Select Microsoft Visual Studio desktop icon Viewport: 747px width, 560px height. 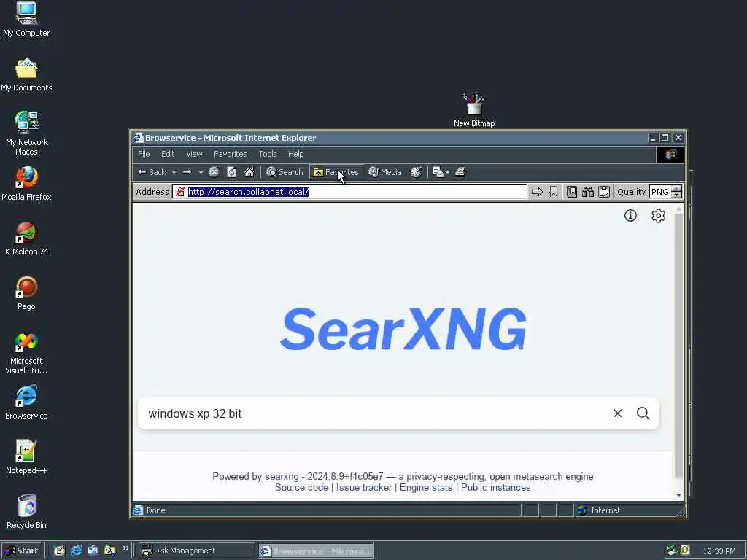pyautogui.click(x=27, y=354)
